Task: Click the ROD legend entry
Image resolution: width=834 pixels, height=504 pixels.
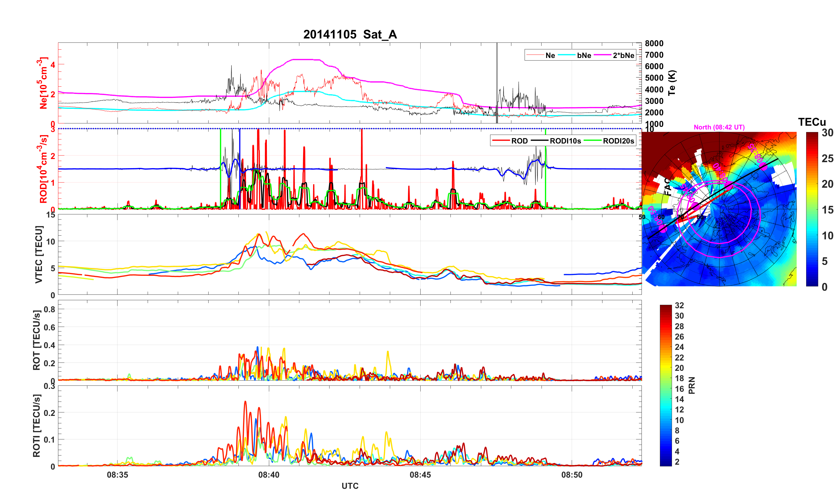Action: (x=519, y=141)
